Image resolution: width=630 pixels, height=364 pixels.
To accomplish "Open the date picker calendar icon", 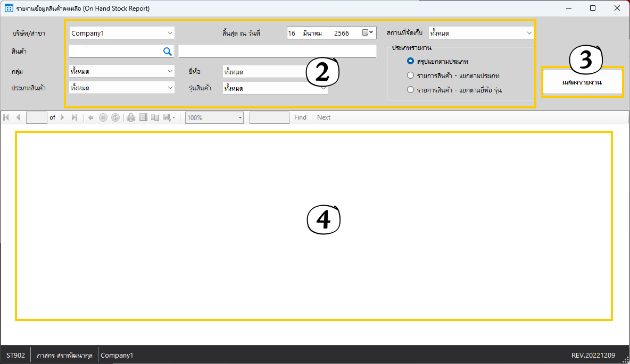I will pyautogui.click(x=368, y=33).
